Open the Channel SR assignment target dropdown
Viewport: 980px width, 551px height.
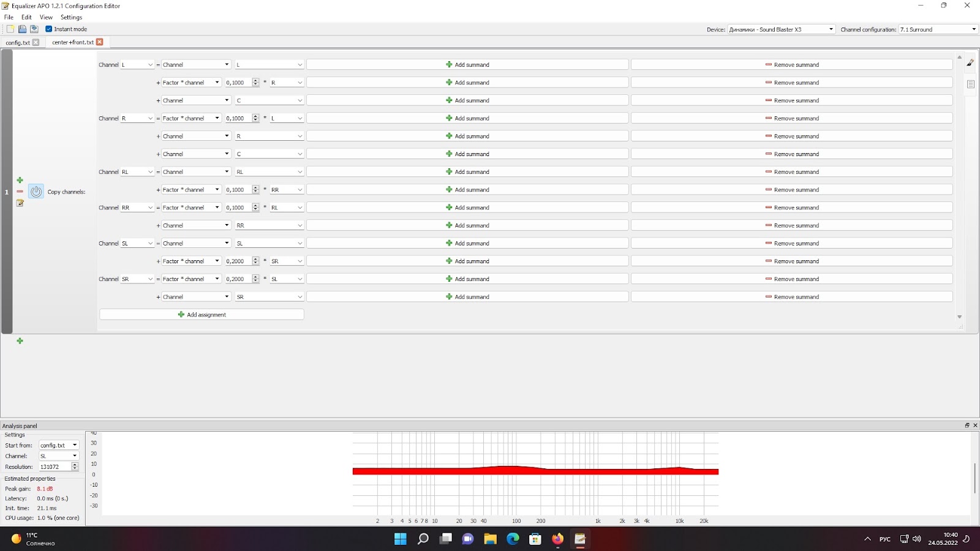(137, 279)
